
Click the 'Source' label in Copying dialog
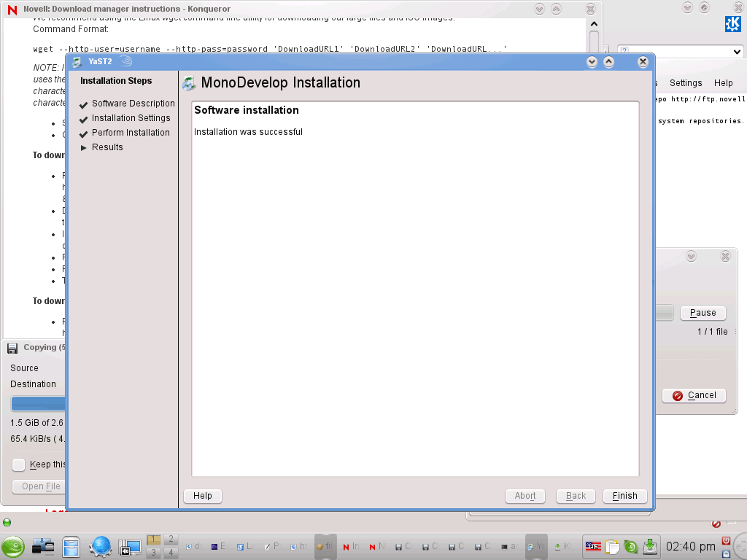click(24, 368)
